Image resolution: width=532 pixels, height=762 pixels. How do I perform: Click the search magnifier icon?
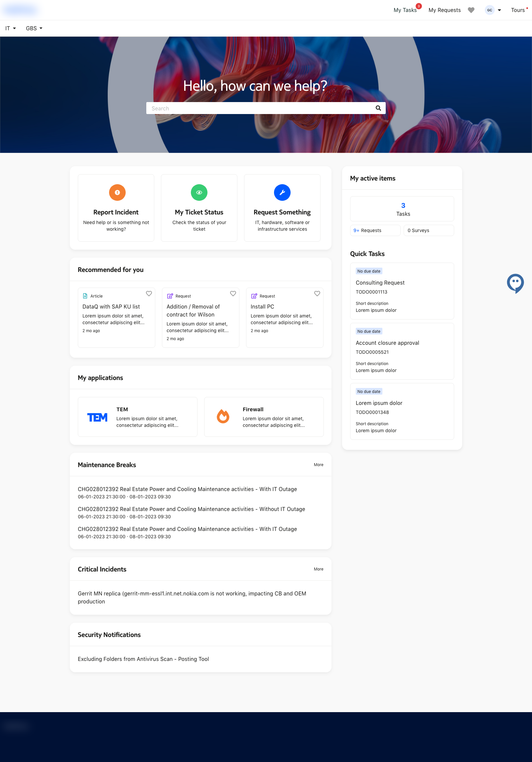(378, 108)
